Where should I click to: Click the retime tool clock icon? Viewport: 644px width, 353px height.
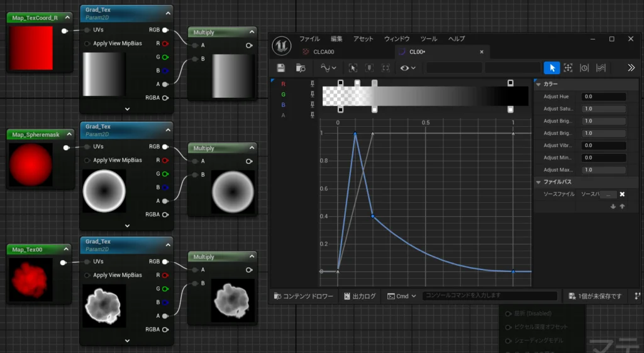584,68
